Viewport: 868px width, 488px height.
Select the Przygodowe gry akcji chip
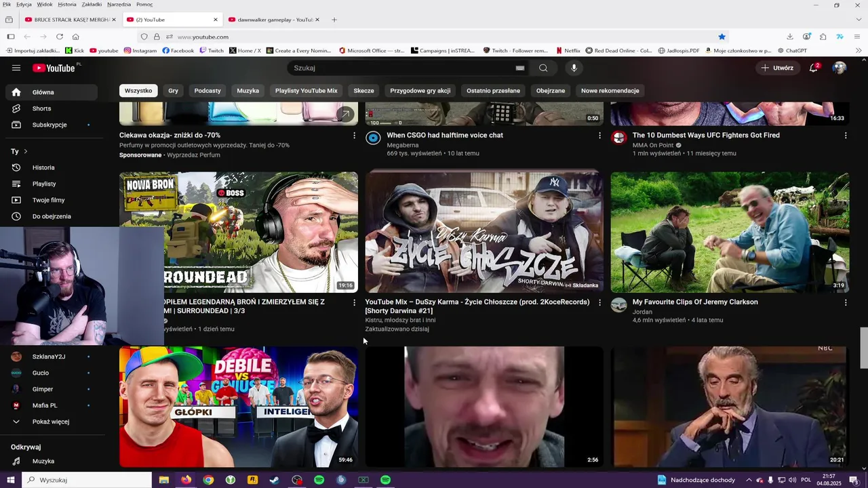(420, 91)
